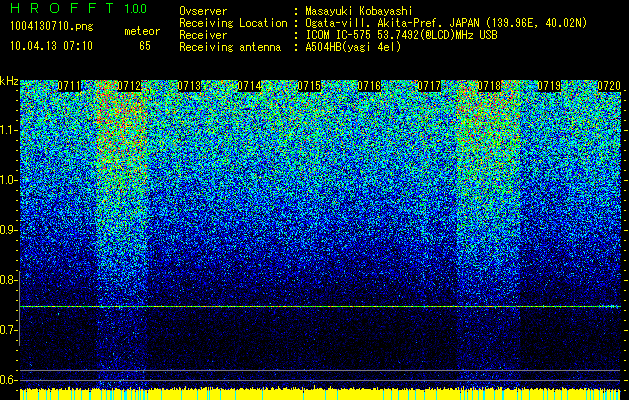This screenshot has width=629, height=400.
Task: Click the bright carrier line near 0.75 kHz
Action: 320,307
